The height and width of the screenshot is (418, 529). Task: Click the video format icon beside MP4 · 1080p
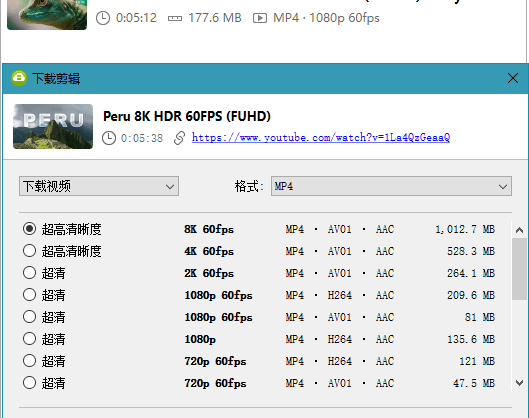click(x=260, y=18)
